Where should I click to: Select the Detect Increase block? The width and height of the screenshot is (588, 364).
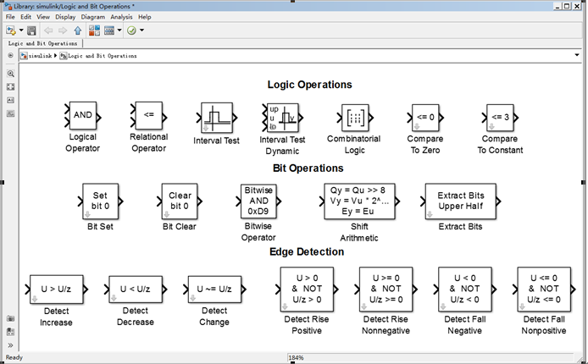tap(57, 290)
